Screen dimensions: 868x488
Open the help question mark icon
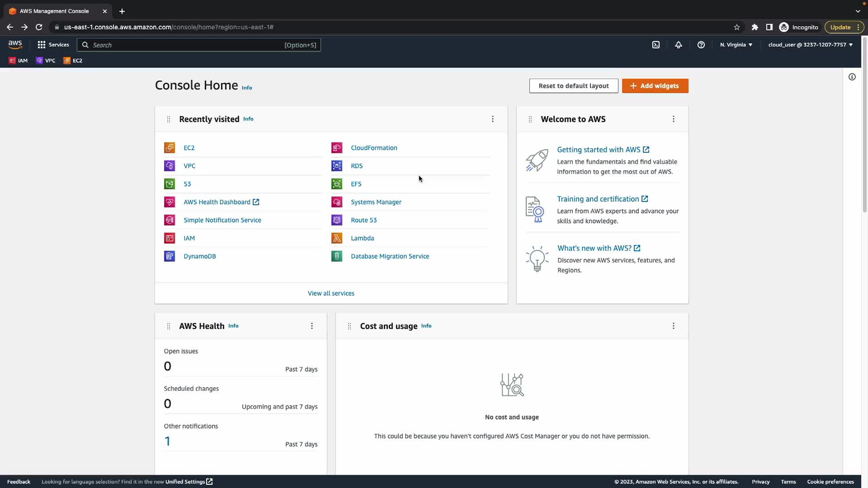[x=701, y=45]
